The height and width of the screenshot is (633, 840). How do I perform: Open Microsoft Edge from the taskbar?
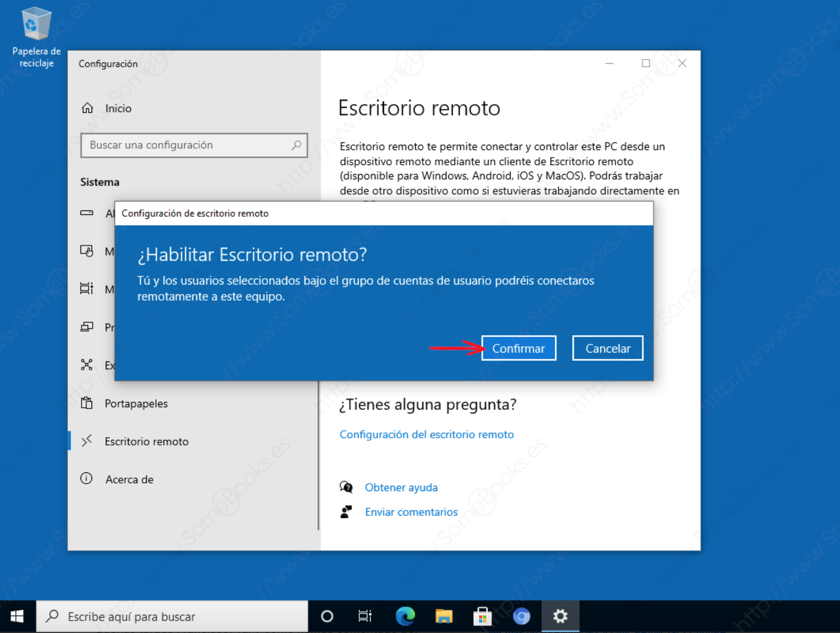[405, 616]
